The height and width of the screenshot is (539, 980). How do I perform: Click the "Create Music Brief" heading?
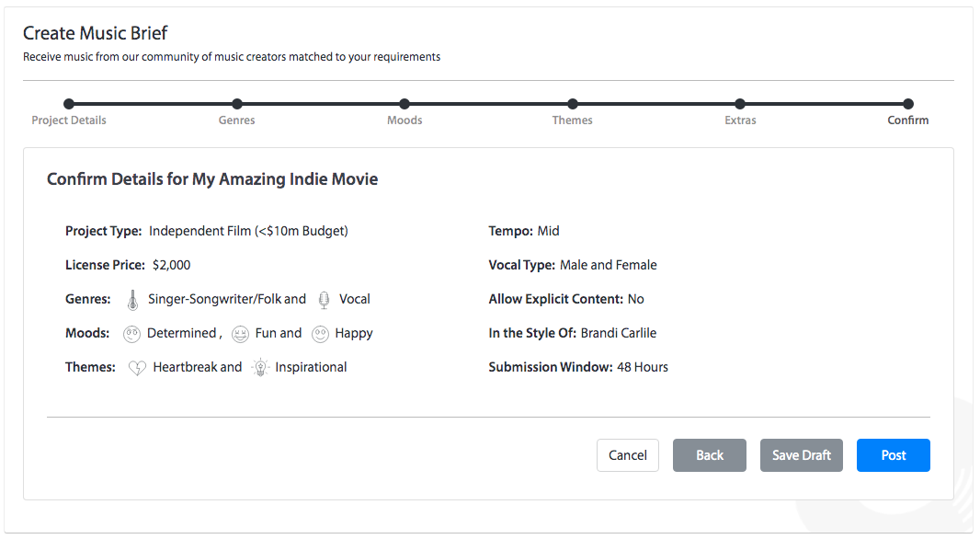coord(95,33)
